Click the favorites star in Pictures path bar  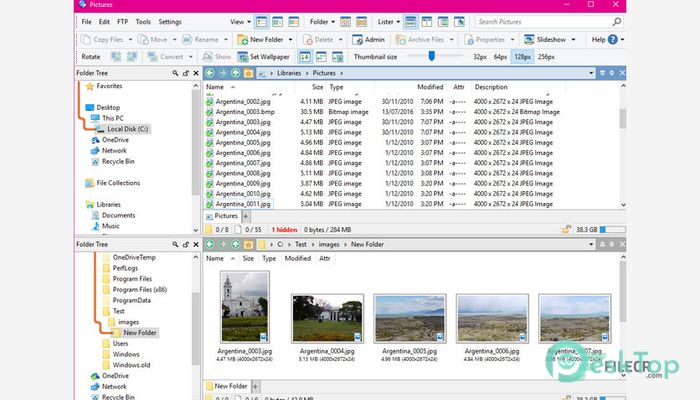pos(248,73)
